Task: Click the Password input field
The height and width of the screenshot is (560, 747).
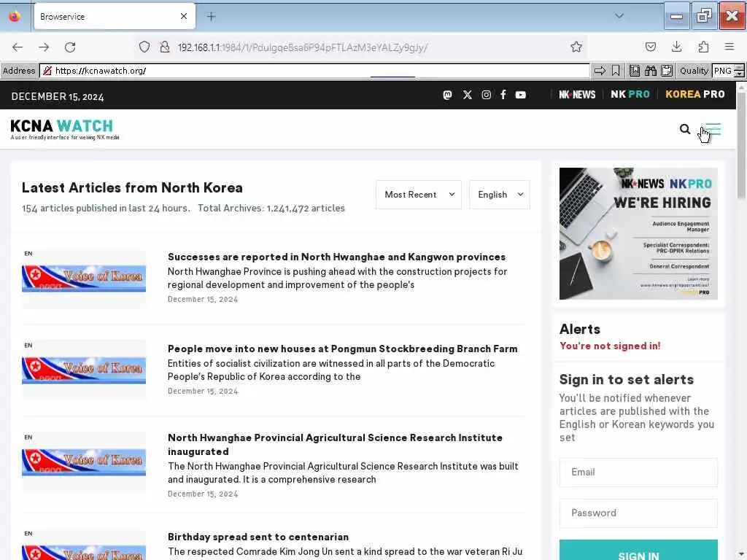Action: click(638, 513)
